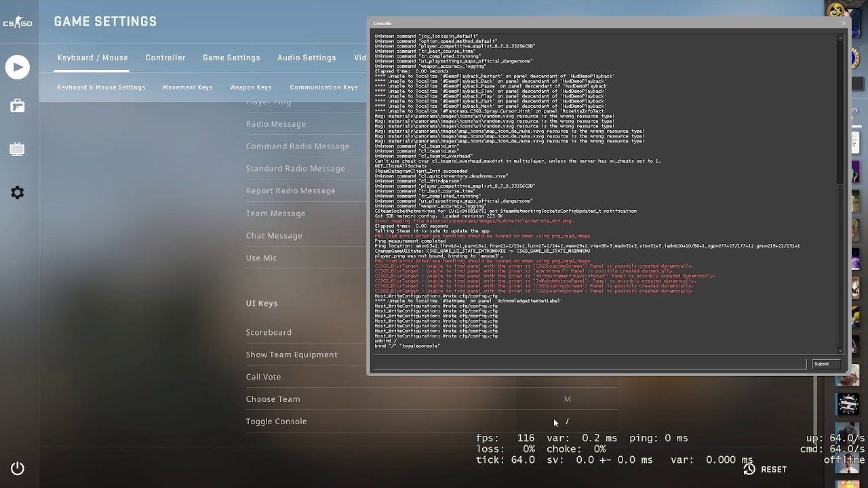Image resolution: width=868 pixels, height=488 pixels.
Task: Click the CS:GO logo at top left
Action: click(18, 22)
